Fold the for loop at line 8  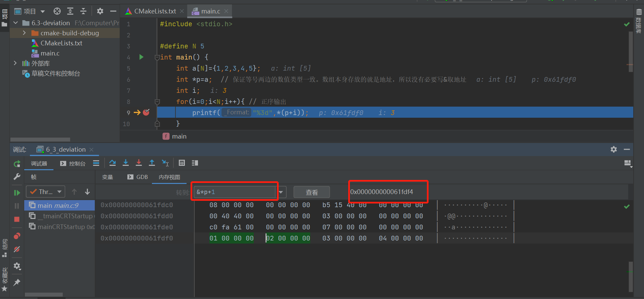click(x=157, y=102)
